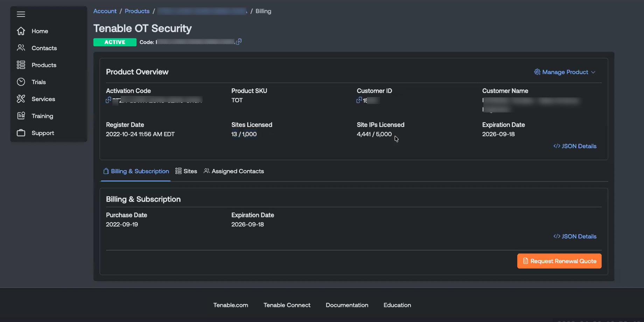Switch to the Sites tab

point(186,171)
